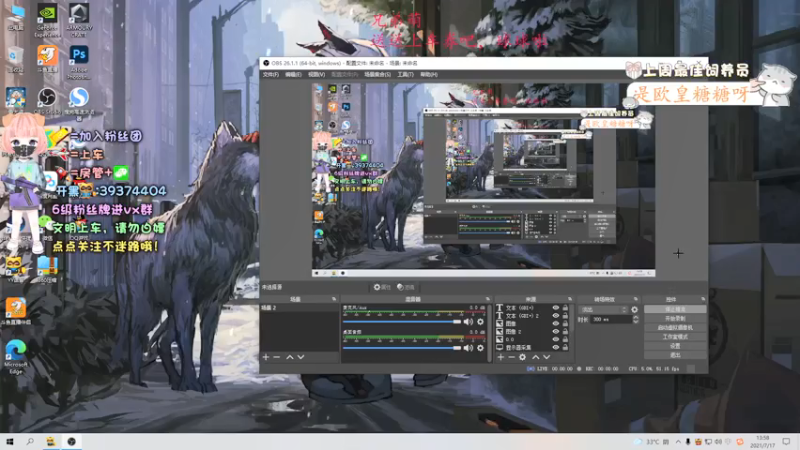Viewport: 800px width, 450px height.
Task: Select the Microsoft Edge desktop icon
Action: click(x=16, y=357)
